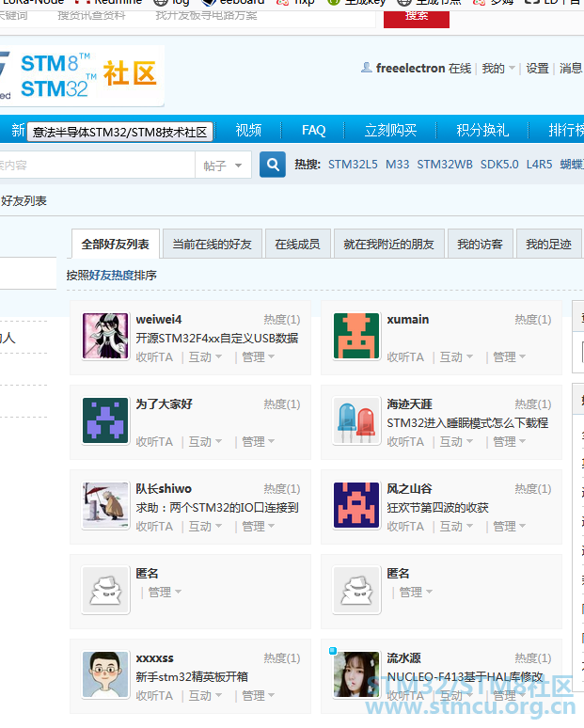Expand 互动 dropdown for 队长shiwo
Viewport: 584px width, 728px height.
(x=205, y=527)
